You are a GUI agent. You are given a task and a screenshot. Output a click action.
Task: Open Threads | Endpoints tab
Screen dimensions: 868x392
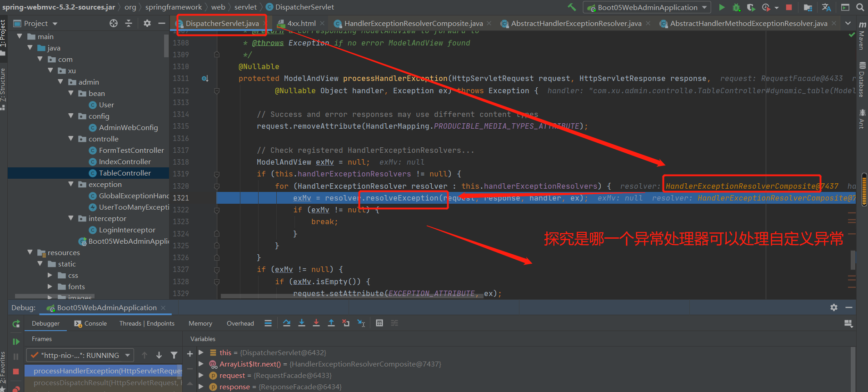click(147, 323)
